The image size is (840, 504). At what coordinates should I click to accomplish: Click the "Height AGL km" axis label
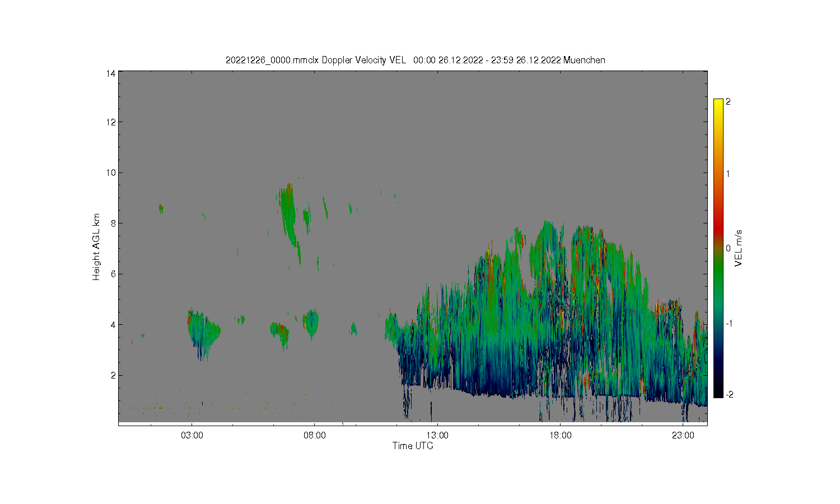(x=96, y=247)
